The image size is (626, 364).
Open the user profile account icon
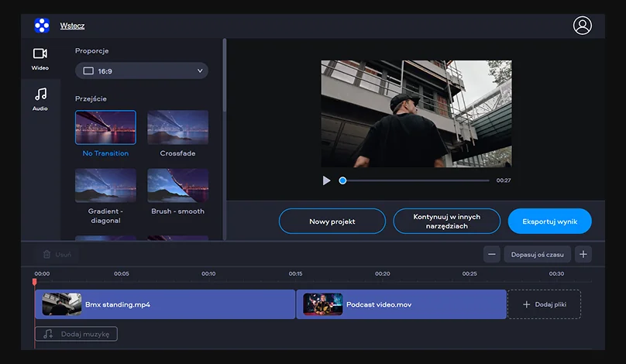click(x=582, y=26)
